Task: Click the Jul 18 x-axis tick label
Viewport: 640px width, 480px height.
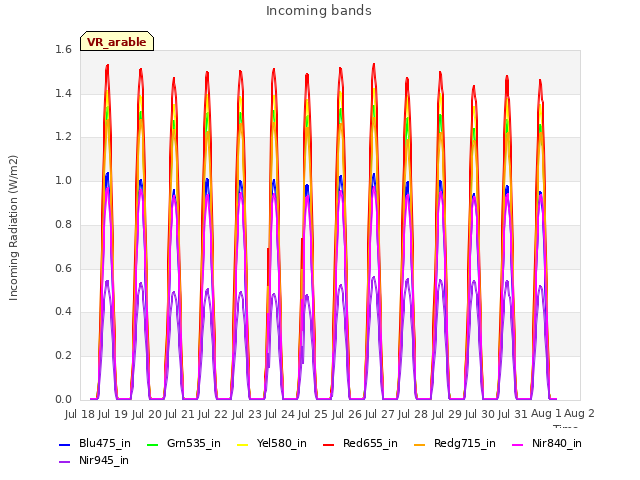Action: point(80,414)
